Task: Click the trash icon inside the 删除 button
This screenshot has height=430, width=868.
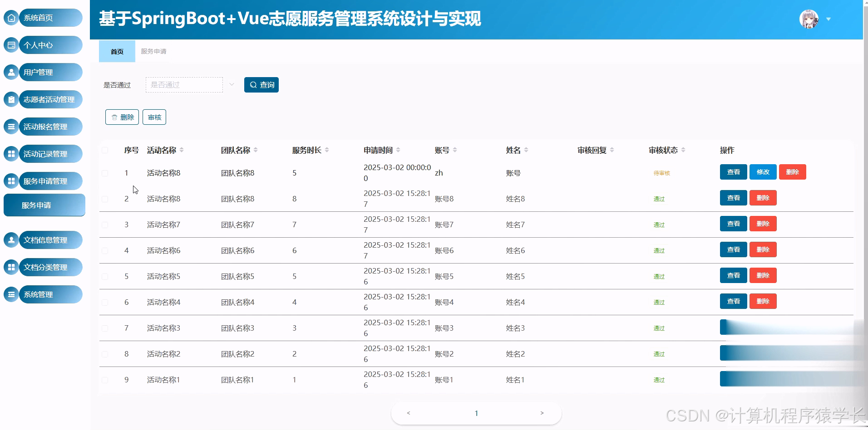Action: click(114, 117)
